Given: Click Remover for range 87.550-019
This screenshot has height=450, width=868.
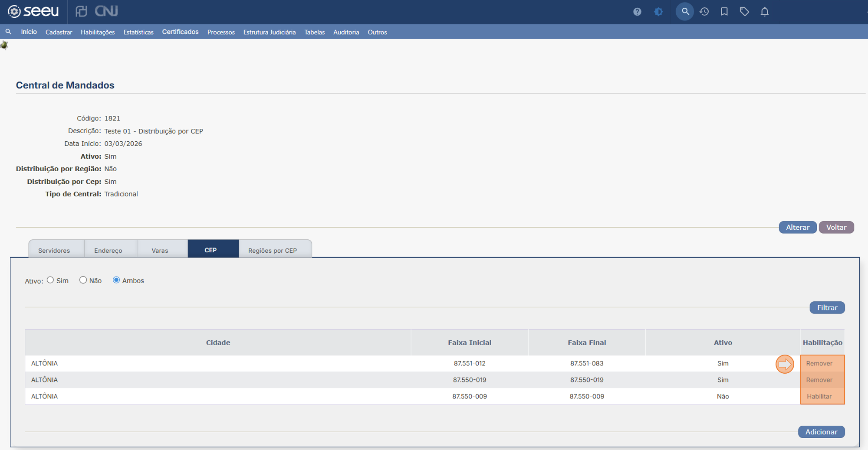Looking at the screenshot, I should coord(819,380).
